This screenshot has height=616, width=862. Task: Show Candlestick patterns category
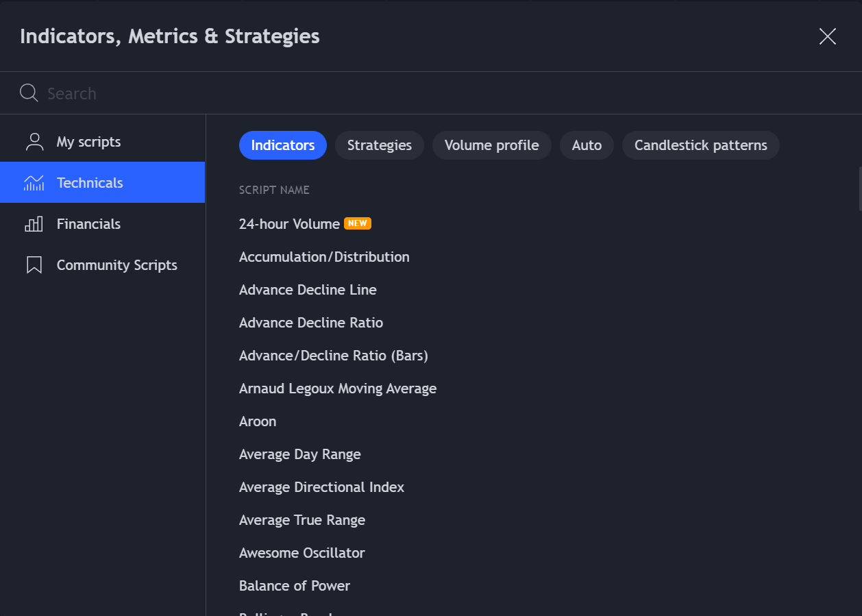[700, 145]
